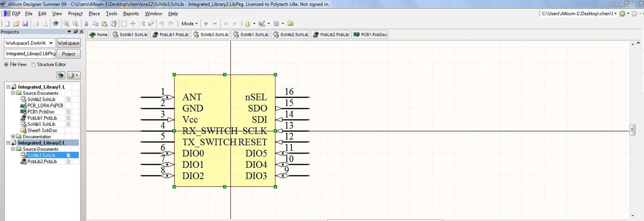Click the vertical scrollbar of the editor
Viewport: 644px width, 221px height.
tap(632, 130)
